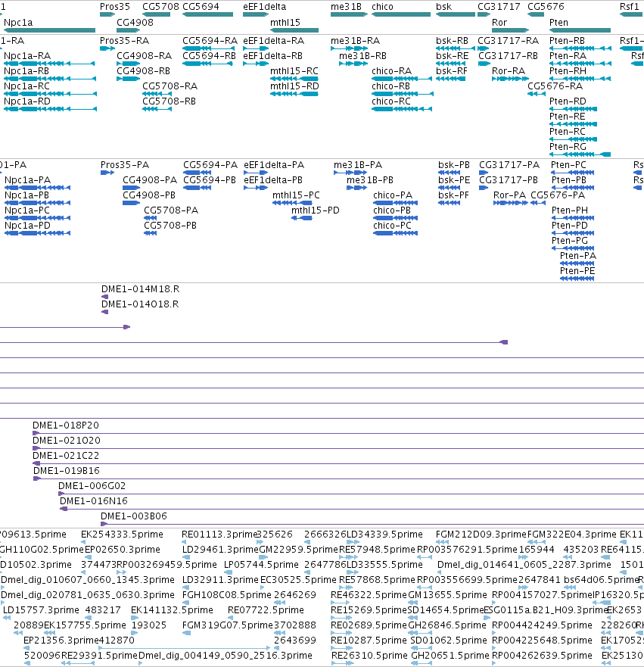Select the CG4908 gene bar
This screenshot has width=644, height=667.
[x=129, y=30]
